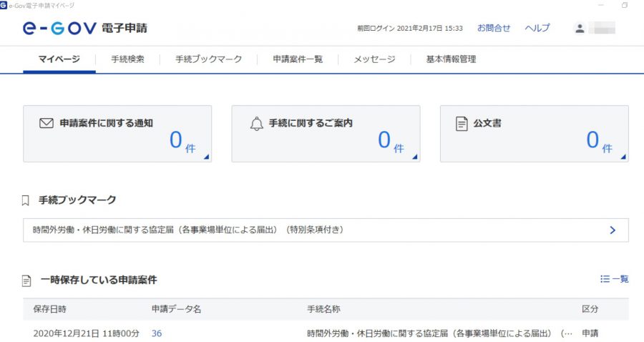
Task: Click the ヘルプ link in header
Action: coord(537,29)
